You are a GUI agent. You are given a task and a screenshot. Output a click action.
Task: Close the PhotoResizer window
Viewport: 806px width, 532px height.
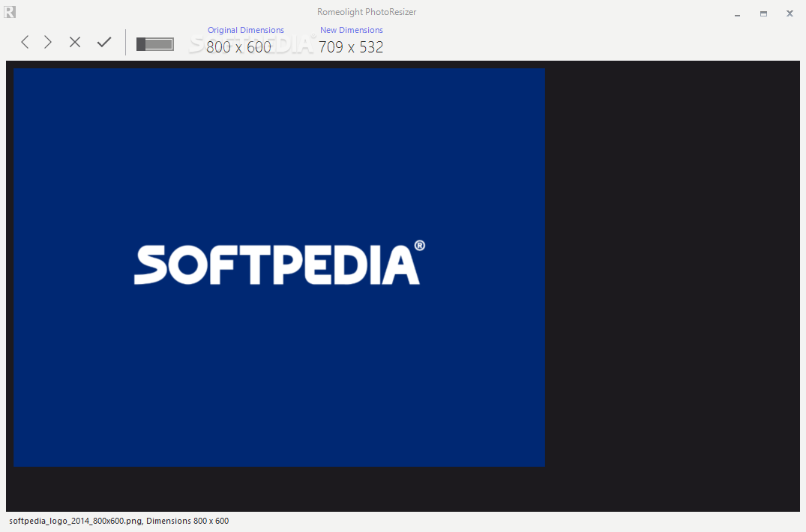tap(790, 14)
